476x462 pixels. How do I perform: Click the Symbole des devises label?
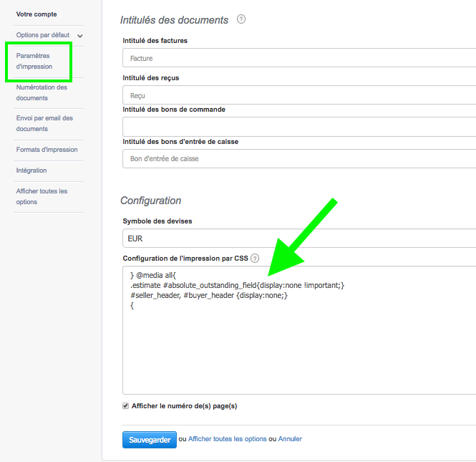pos(157,221)
